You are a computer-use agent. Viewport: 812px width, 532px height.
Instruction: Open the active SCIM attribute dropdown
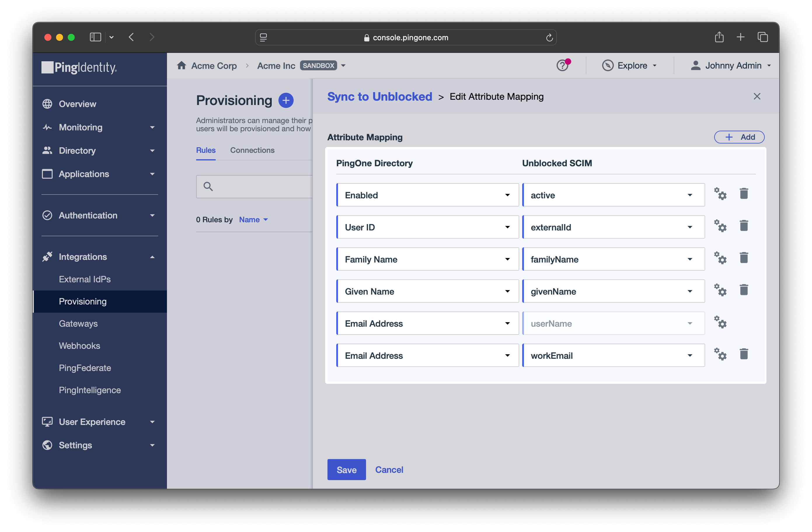coord(614,195)
